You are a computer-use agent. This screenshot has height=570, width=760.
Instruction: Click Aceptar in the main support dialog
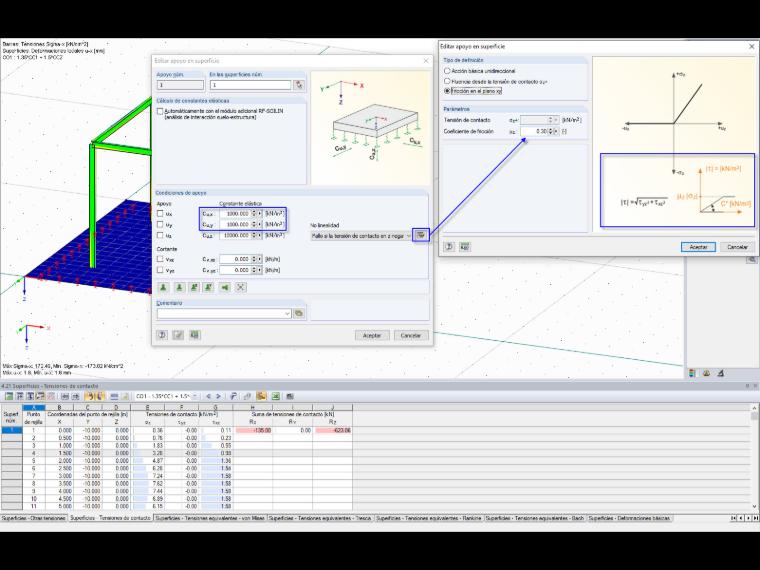pyautogui.click(x=372, y=335)
